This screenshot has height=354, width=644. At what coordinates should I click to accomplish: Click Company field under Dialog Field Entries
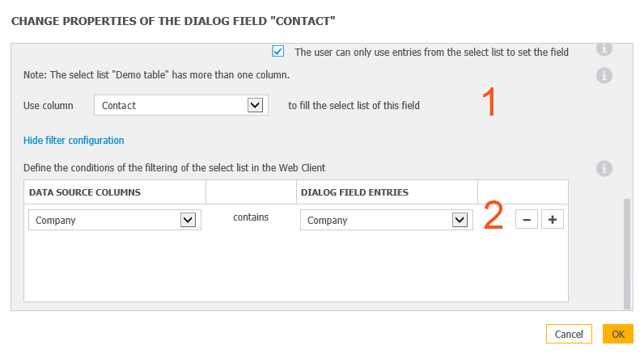(387, 220)
